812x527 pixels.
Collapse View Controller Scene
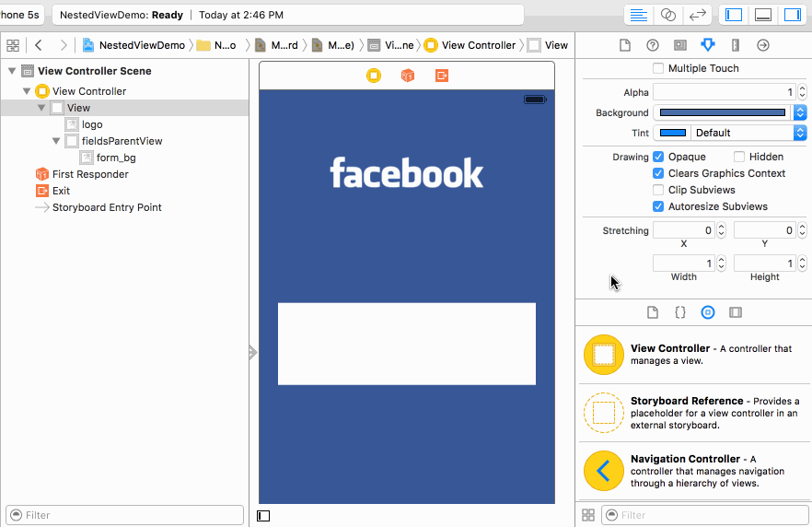point(12,70)
